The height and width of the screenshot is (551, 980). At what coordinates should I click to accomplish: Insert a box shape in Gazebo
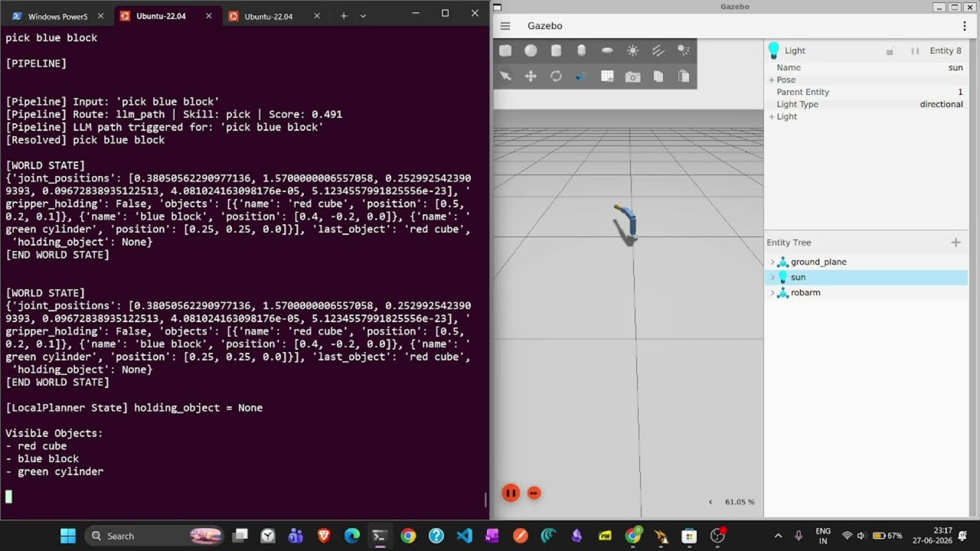point(505,51)
